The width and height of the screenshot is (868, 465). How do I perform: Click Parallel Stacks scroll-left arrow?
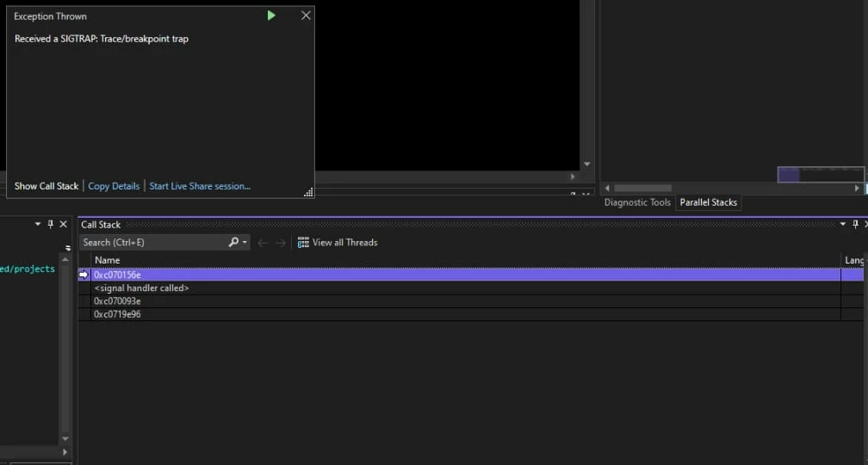pyautogui.click(x=607, y=189)
